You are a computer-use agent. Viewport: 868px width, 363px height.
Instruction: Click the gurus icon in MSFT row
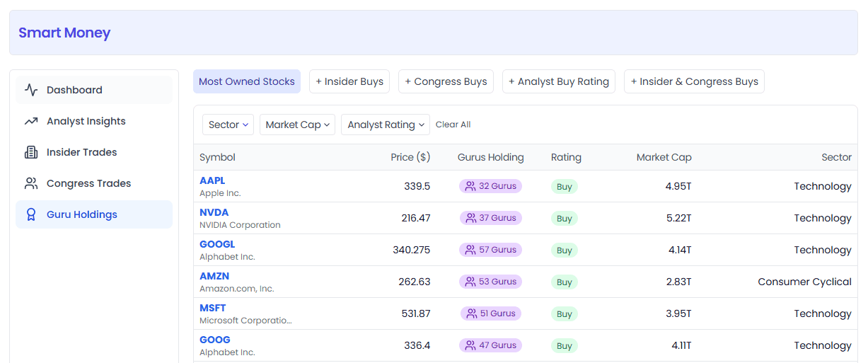coord(471,313)
